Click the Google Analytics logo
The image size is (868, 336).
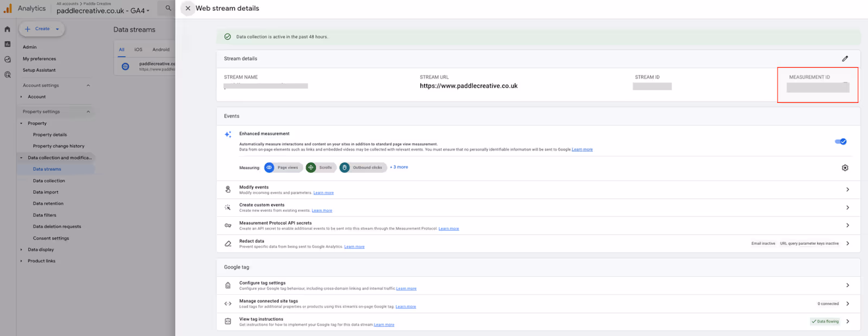pos(8,8)
